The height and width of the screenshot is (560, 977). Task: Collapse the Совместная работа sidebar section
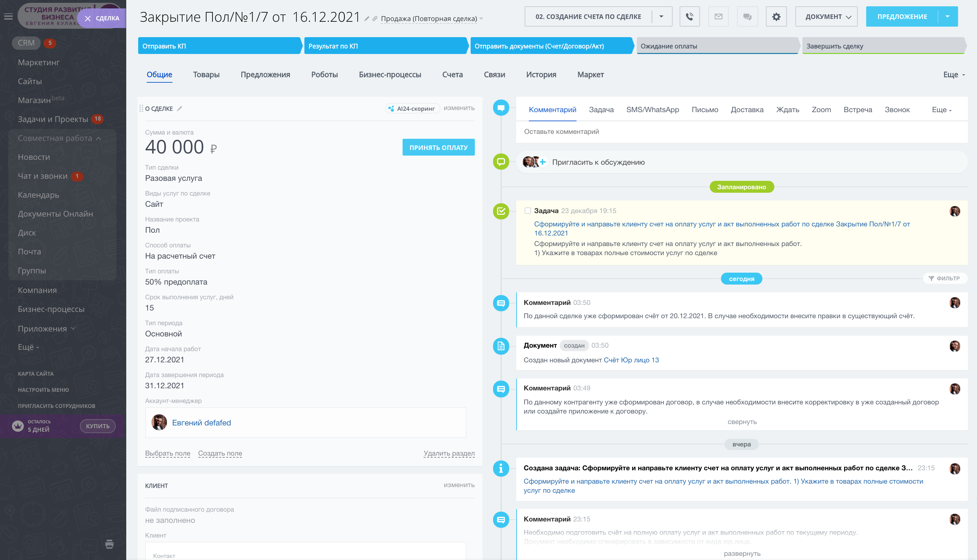tap(99, 138)
